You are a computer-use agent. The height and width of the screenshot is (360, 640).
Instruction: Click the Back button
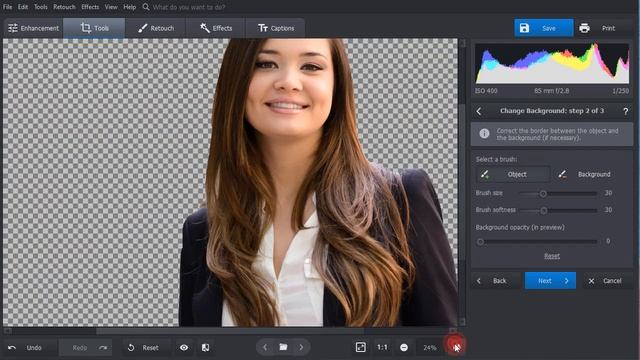(x=495, y=281)
